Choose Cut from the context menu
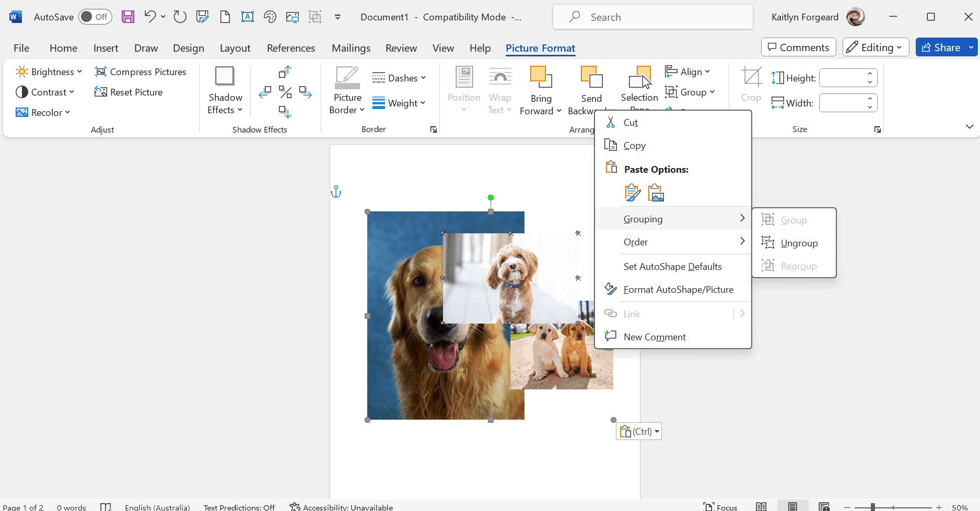 (x=673, y=123)
